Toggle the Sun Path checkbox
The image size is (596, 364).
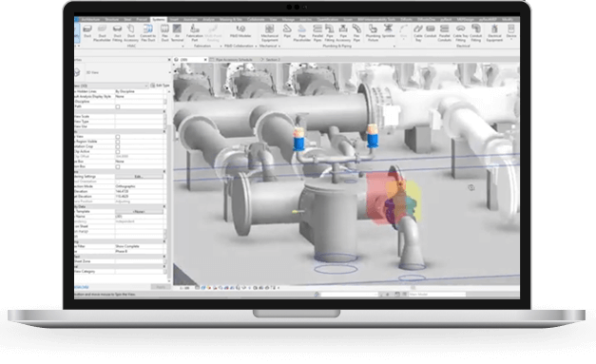(x=118, y=106)
